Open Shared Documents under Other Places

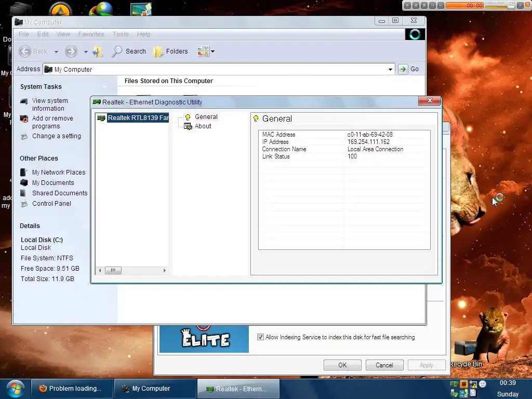click(x=60, y=193)
